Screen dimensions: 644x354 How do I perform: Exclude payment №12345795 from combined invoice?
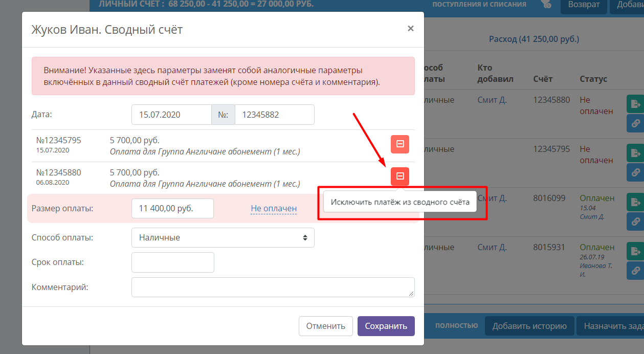(400, 144)
